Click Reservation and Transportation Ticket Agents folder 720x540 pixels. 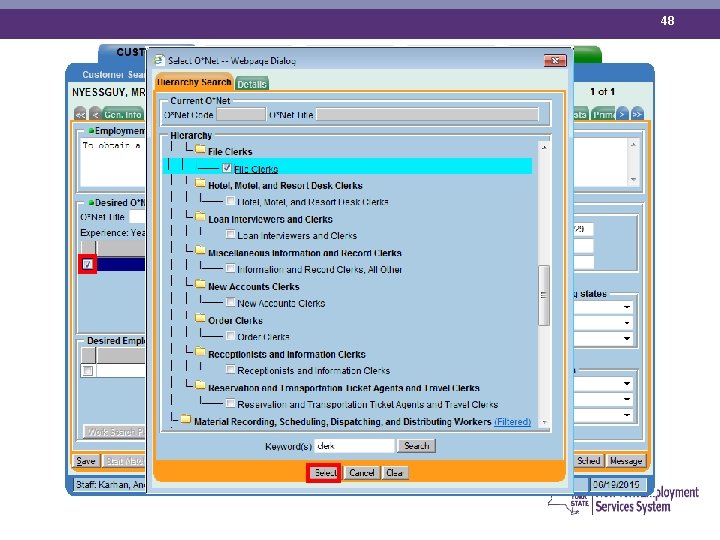coord(200,386)
